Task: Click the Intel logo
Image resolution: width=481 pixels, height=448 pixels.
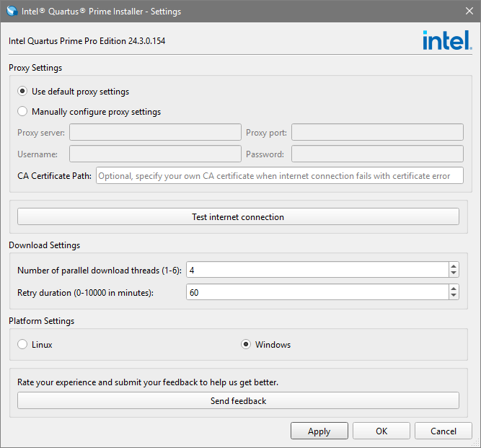Action: pos(447,40)
